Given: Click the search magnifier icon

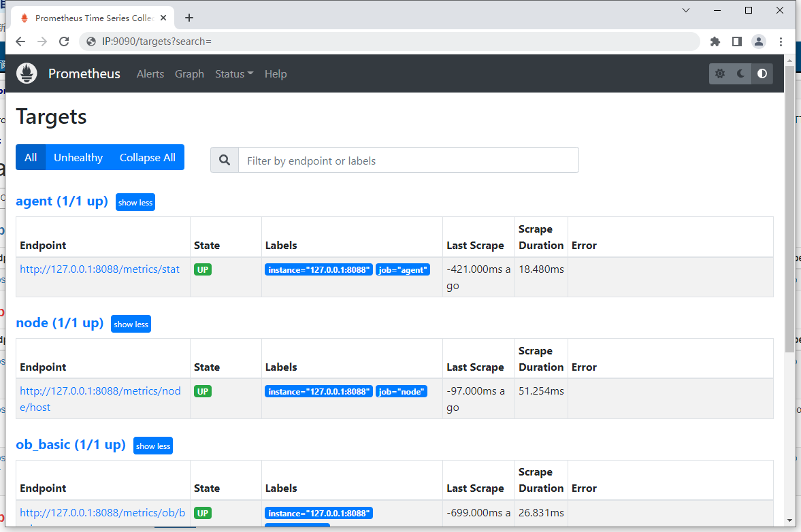Looking at the screenshot, I should coord(225,161).
